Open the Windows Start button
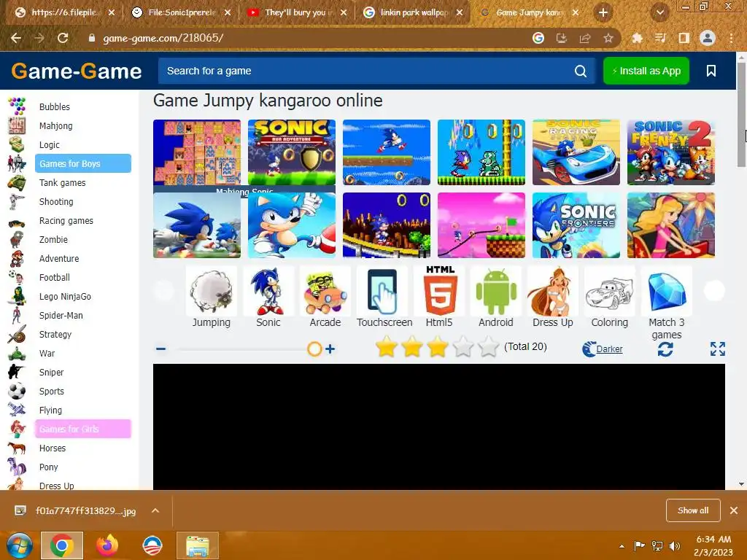 click(20, 545)
